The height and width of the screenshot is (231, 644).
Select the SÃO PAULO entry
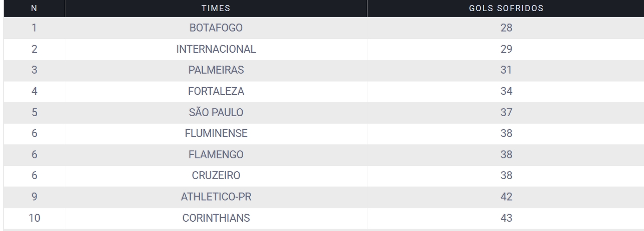[x=216, y=113]
